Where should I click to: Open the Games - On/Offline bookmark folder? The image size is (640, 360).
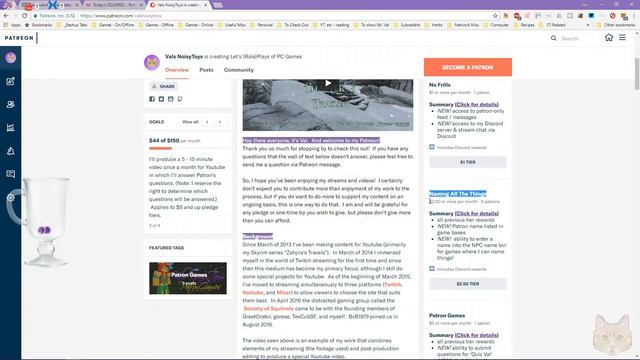coord(113,25)
